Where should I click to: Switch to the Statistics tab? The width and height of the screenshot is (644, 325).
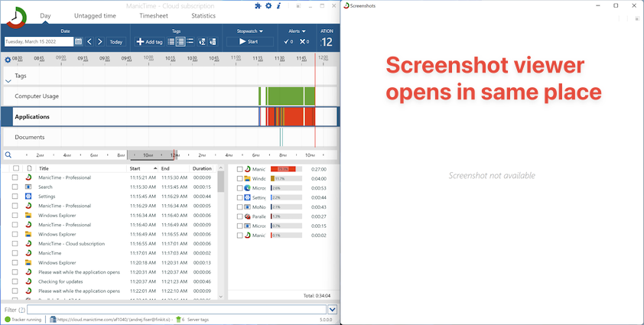coord(203,15)
